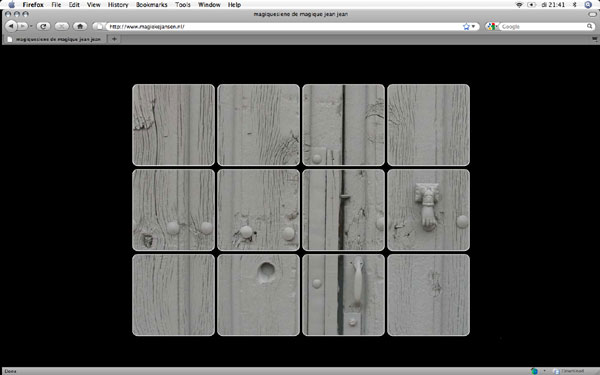Open a new tab with the plus button

(114, 39)
